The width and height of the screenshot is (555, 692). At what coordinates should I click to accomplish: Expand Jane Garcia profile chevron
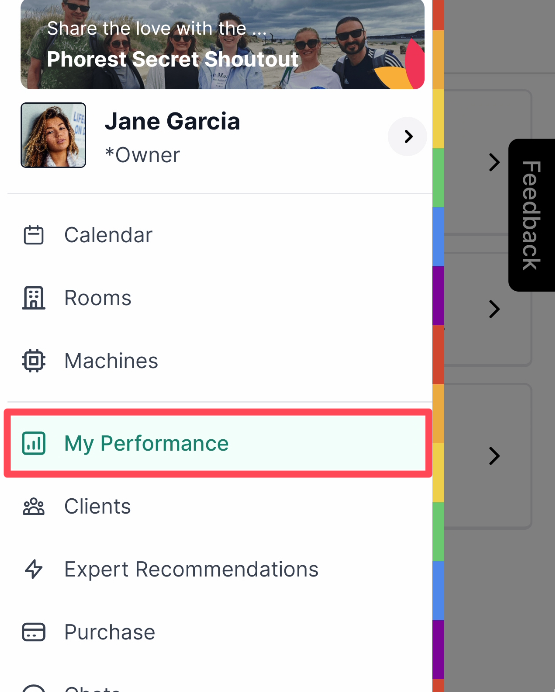(x=408, y=136)
